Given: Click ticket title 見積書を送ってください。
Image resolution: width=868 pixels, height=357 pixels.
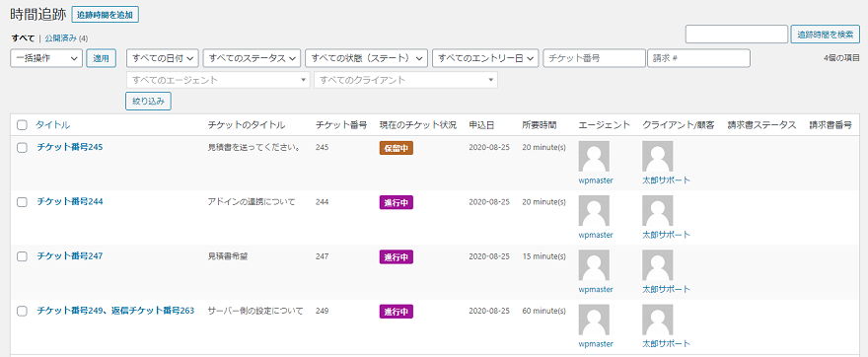Looking at the screenshot, I should tap(254, 147).
